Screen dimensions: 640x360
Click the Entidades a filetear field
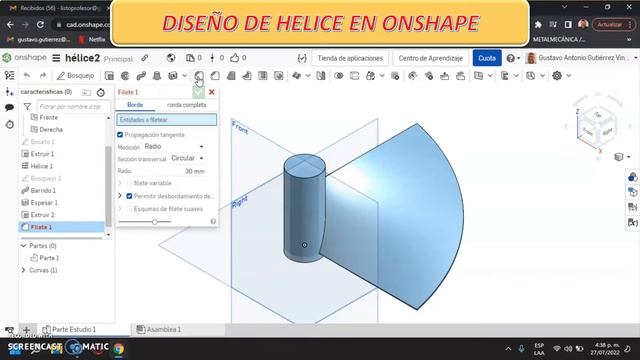(167, 120)
